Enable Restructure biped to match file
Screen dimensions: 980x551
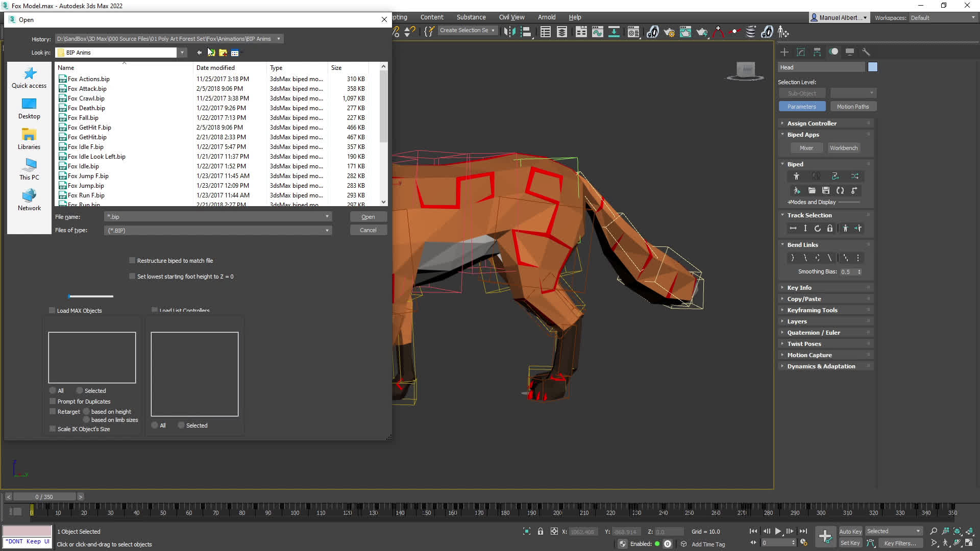click(x=132, y=261)
